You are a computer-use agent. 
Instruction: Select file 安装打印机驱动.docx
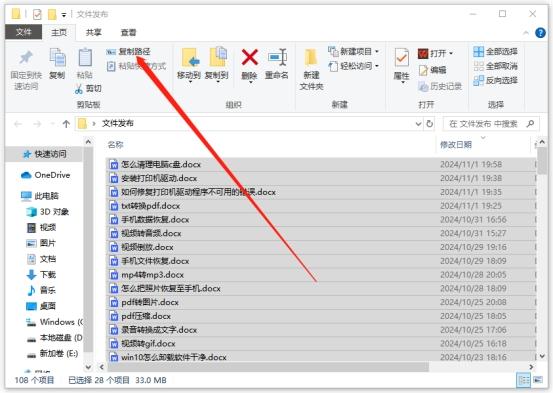point(321,178)
